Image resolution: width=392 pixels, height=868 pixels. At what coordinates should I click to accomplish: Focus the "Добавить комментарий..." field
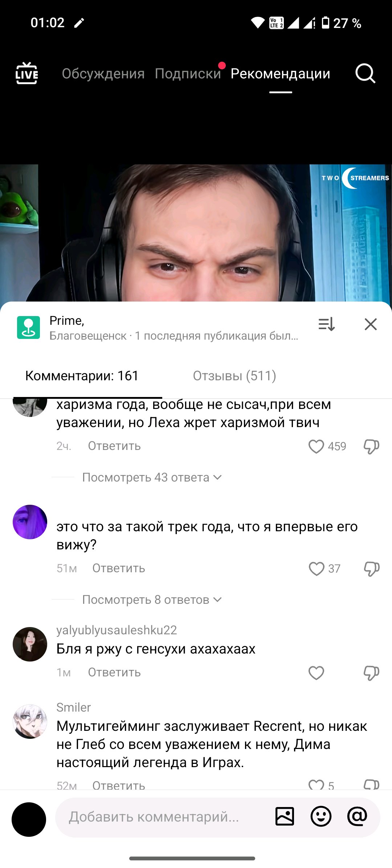163,817
